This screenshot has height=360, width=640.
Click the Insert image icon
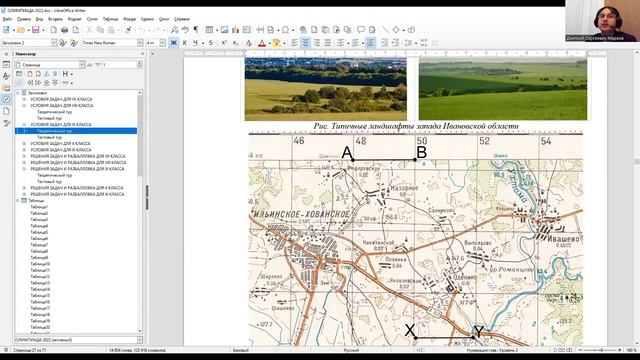pos(224,30)
